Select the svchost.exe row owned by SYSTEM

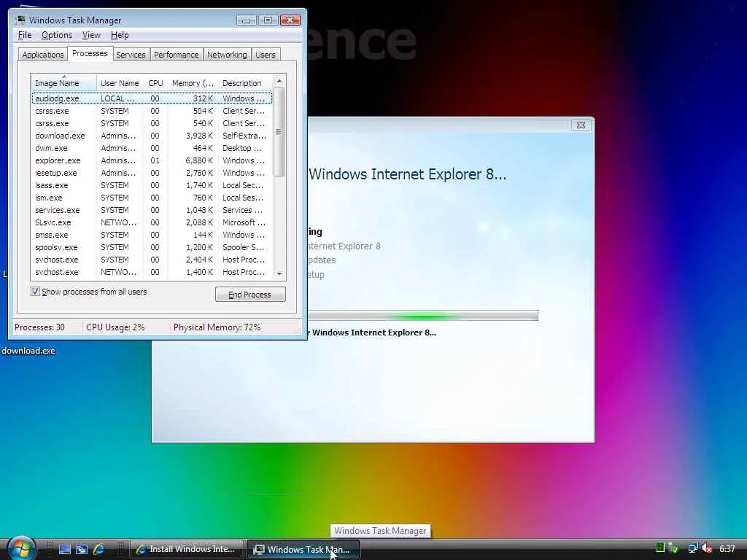[152, 260]
